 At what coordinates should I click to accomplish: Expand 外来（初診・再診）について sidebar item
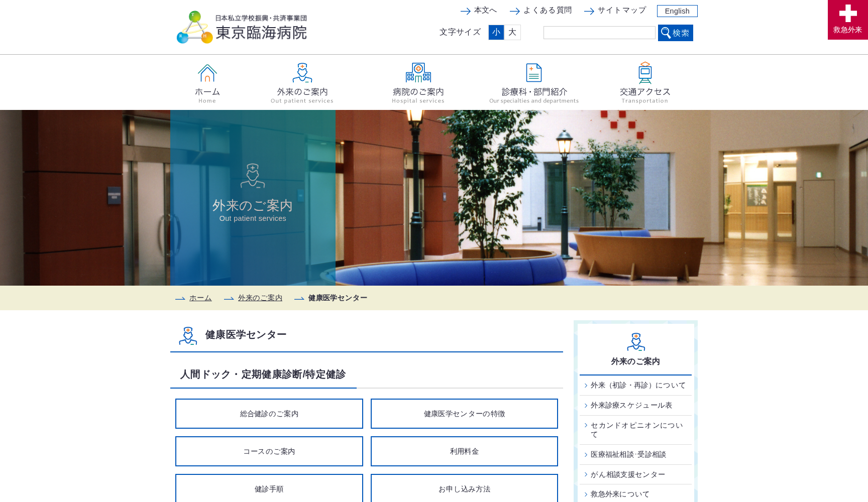click(637, 385)
